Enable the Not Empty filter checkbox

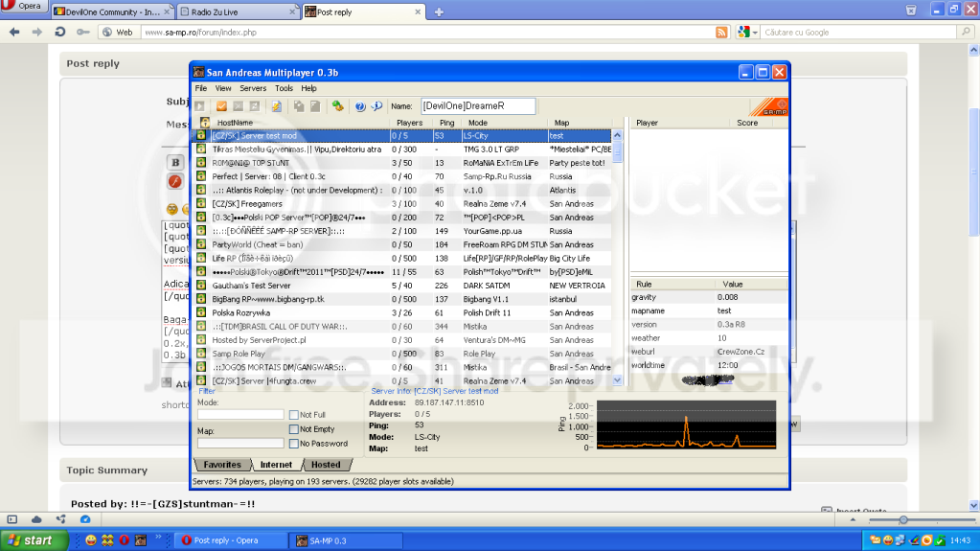pyautogui.click(x=294, y=429)
